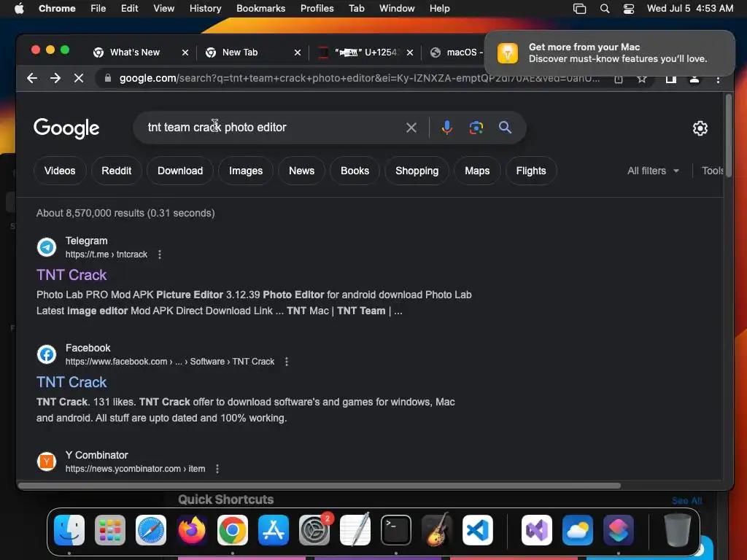Open the Trash in the Dock

[x=678, y=530]
